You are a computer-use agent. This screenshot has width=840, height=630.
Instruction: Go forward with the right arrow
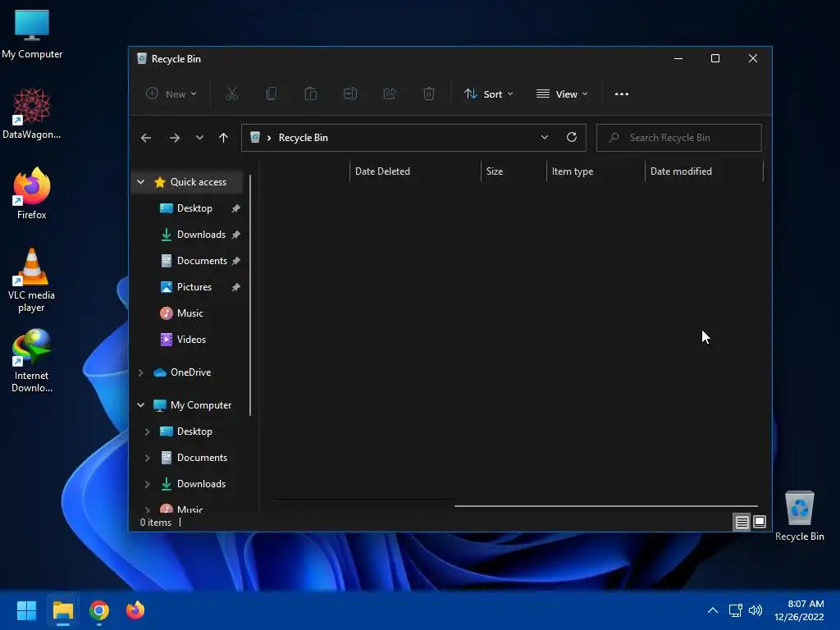pyautogui.click(x=175, y=138)
